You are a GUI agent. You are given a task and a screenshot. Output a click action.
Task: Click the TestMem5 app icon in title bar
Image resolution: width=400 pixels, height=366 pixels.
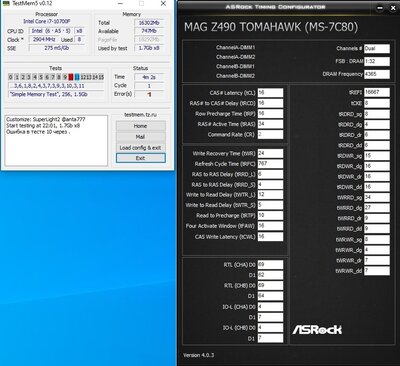[6, 3]
